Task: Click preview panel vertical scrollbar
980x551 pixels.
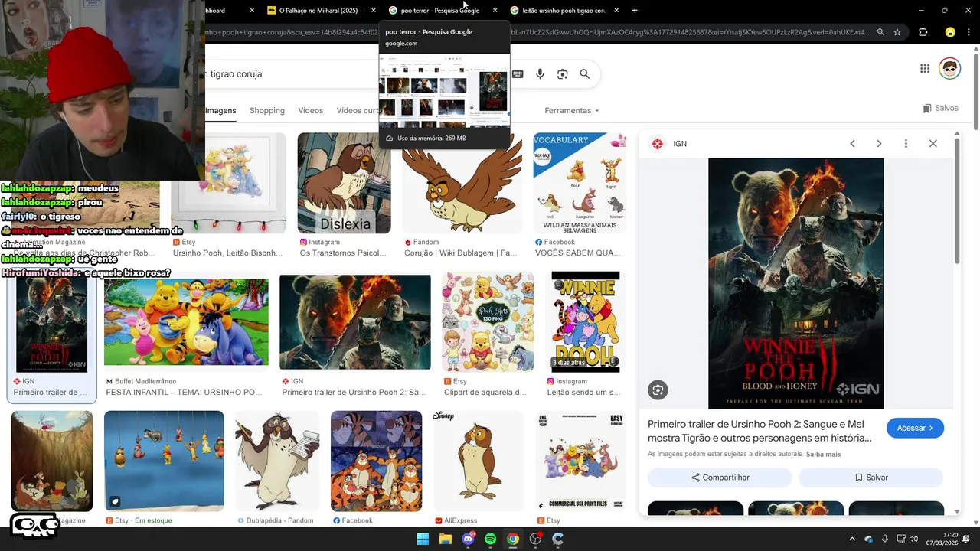Action: tap(957, 199)
